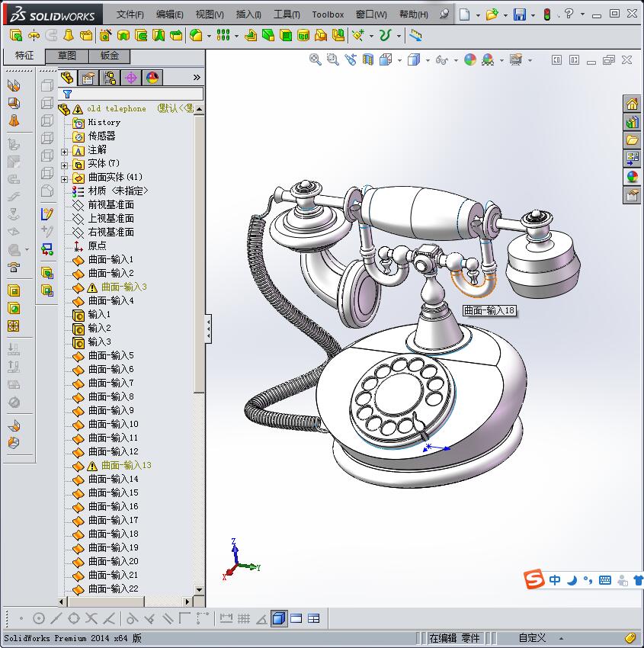This screenshot has height=648, width=644.
Task: Click the Measure ruler toolbar icon
Action: tap(415, 36)
